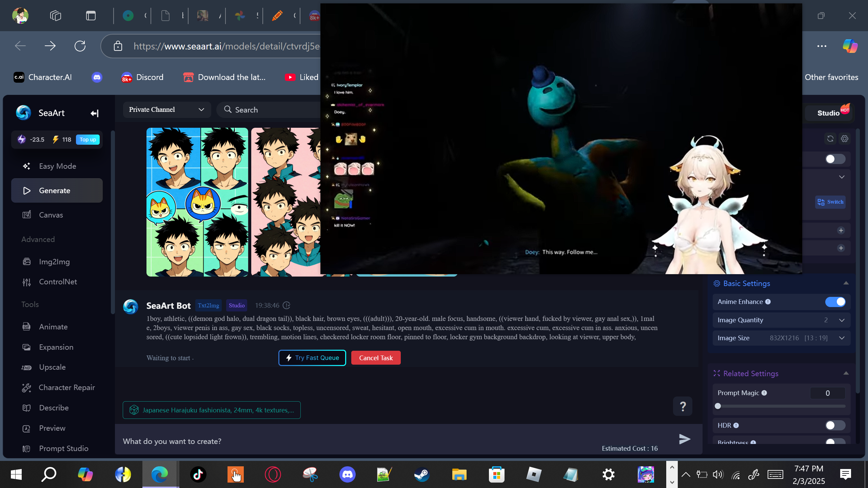
Task: Click the Expansion tool icon
Action: pos(26,347)
